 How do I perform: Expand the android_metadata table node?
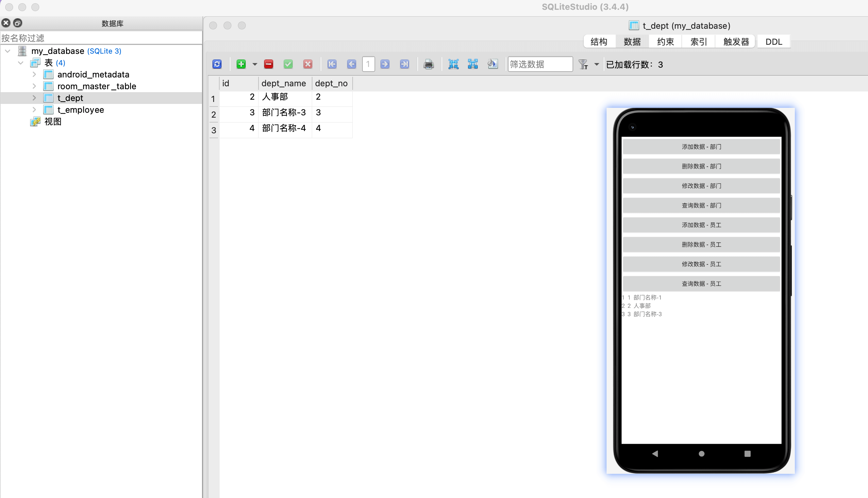coord(34,74)
